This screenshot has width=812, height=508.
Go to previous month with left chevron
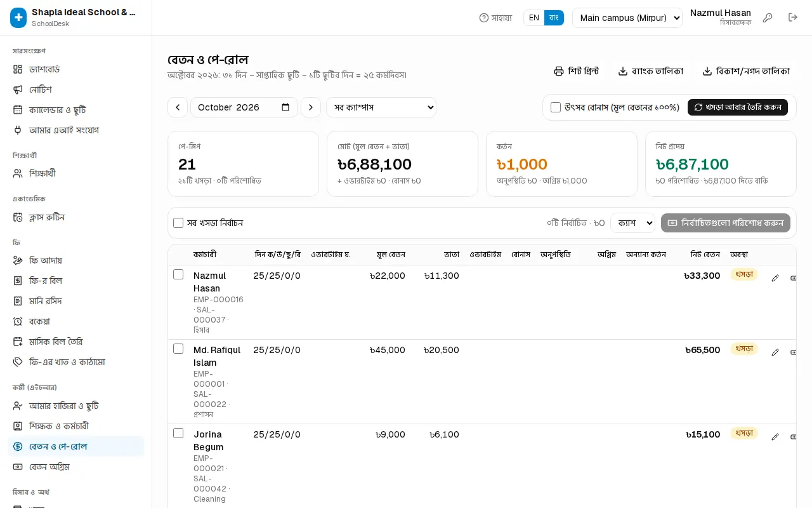[178, 107]
